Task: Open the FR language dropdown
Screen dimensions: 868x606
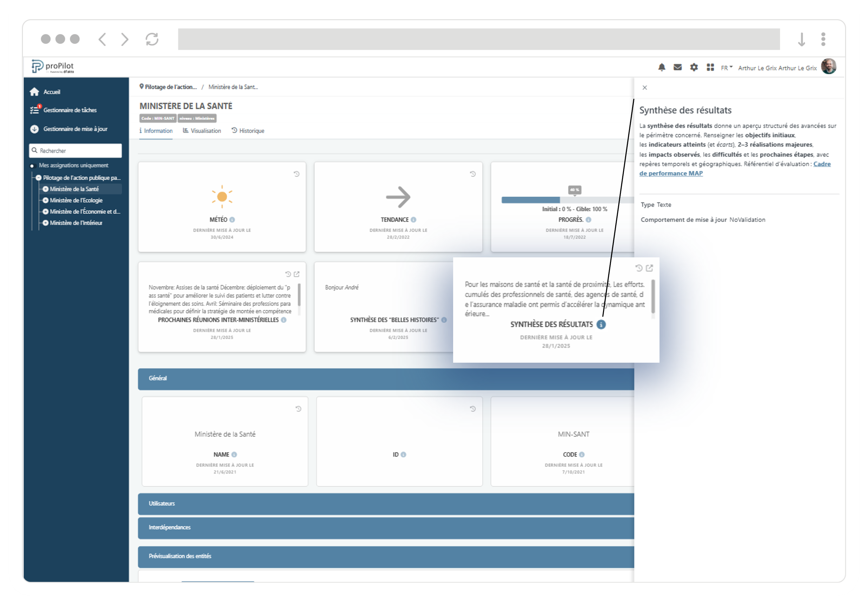Action: (x=726, y=68)
